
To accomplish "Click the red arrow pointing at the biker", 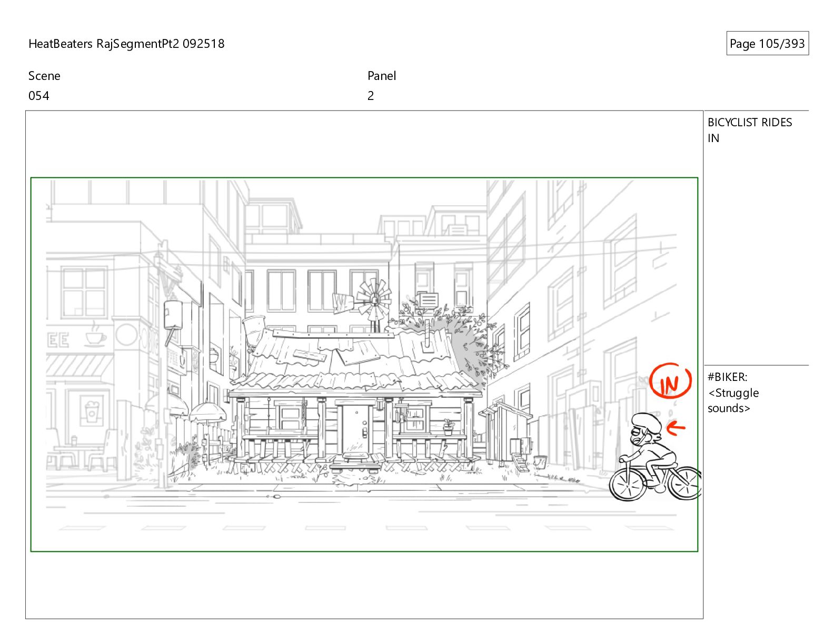I will coord(676,428).
